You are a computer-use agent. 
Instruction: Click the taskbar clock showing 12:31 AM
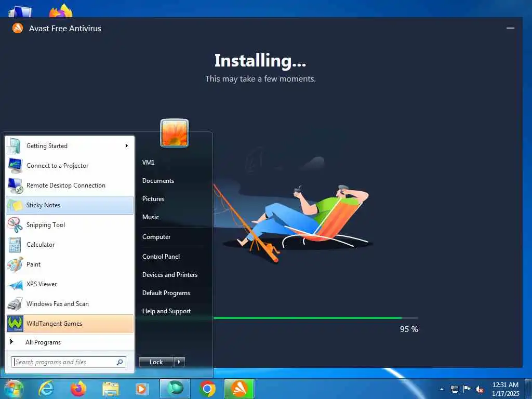506,389
